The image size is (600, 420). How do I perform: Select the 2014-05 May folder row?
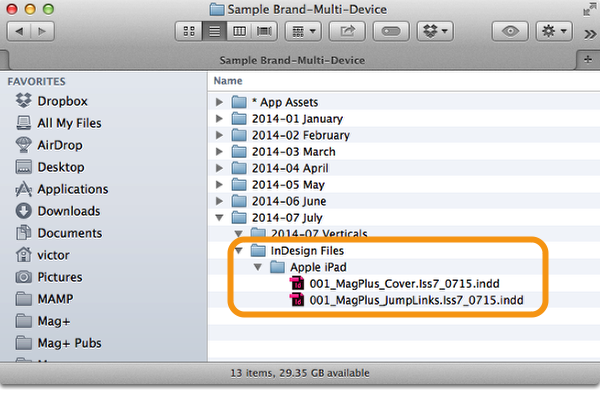coord(404,184)
